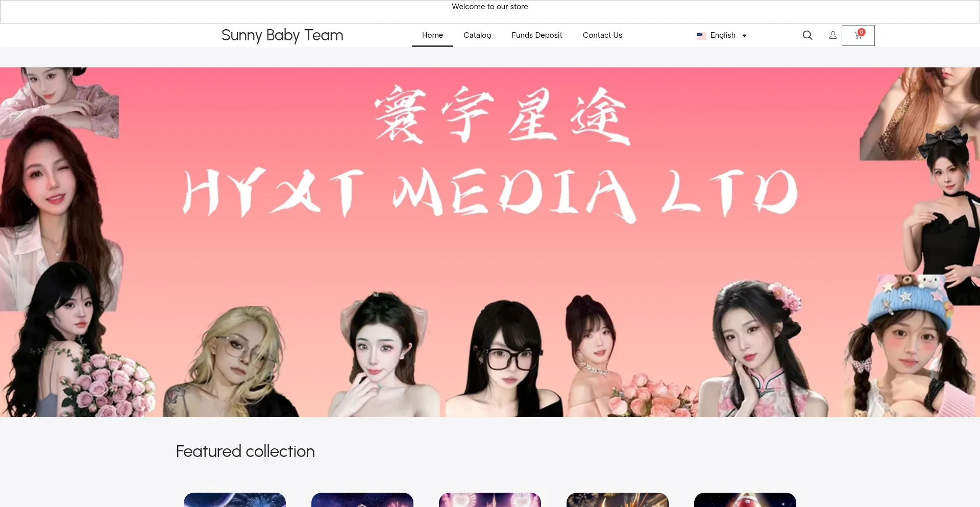Select the Home tab in navigation

pyautogui.click(x=432, y=35)
